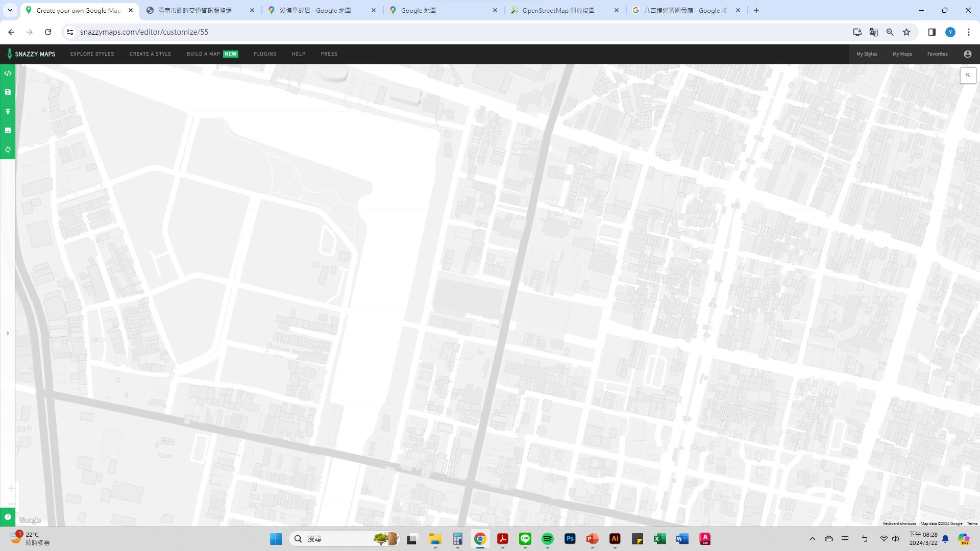The height and width of the screenshot is (551, 980).
Task: Bookmark this page with star icon
Action: 906,32
